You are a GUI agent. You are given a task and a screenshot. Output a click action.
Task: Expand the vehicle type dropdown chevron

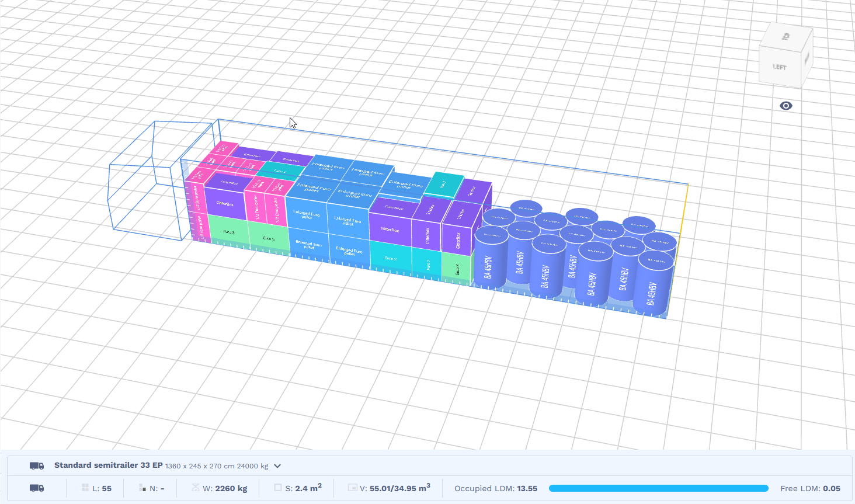277,466
